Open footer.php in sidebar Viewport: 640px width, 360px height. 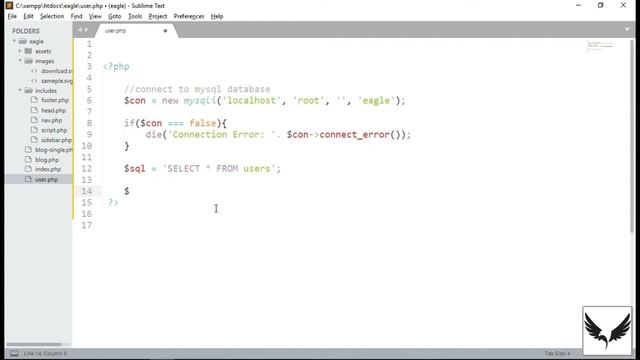pos(55,100)
